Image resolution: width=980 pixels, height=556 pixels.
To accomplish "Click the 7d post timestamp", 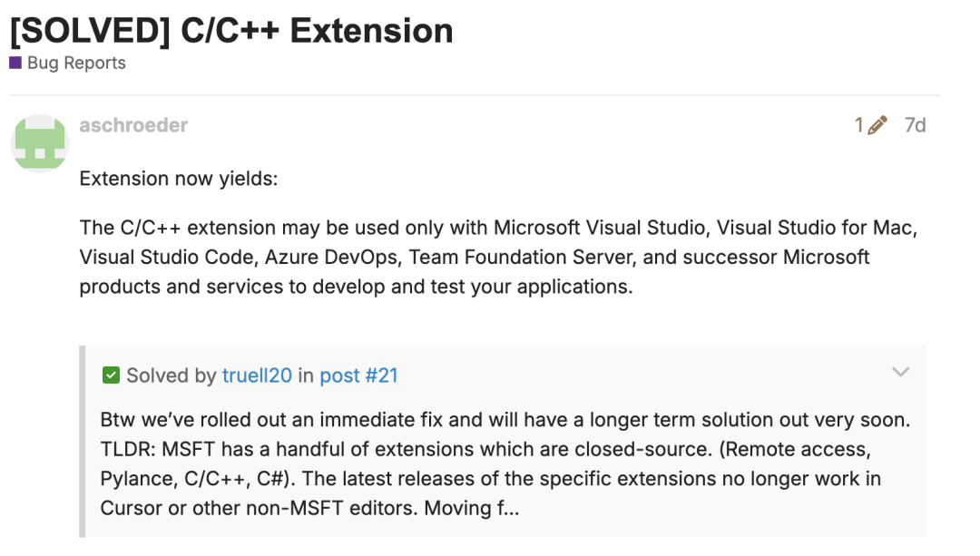I will tap(915, 125).
